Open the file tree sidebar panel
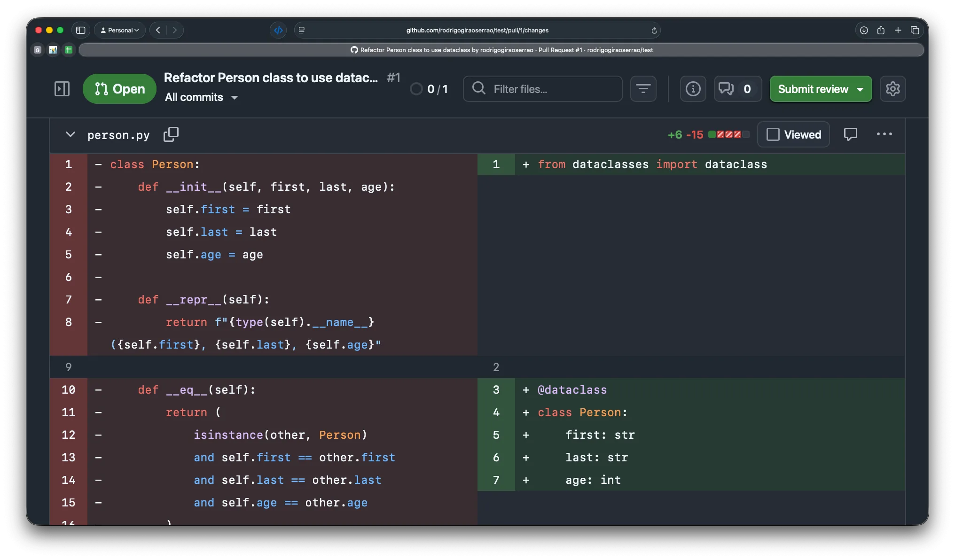This screenshot has width=955, height=560. tap(62, 89)
